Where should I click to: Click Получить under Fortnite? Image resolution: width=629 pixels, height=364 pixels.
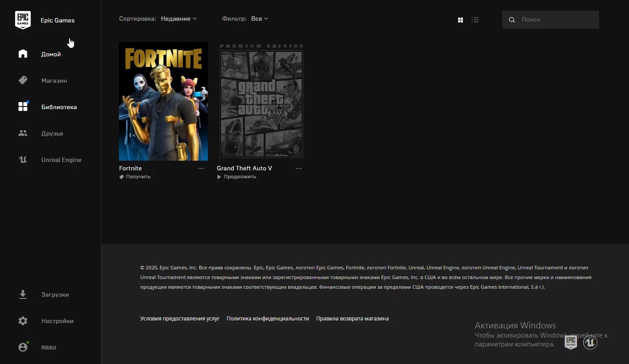click(x=138, y=176)
